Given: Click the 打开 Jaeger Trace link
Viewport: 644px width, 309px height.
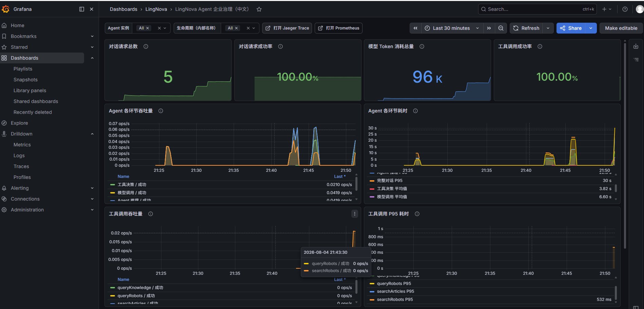Looking at the screenshot, I should (x=287, y=28).
